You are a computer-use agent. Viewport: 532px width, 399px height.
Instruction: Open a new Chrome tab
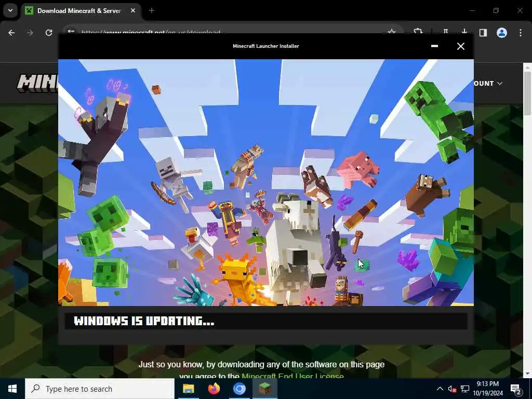[x=152, y=10]
